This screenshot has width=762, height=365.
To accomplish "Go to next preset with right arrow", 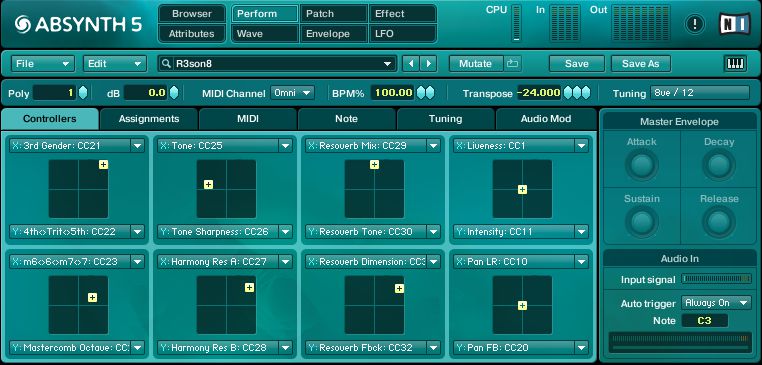I will point(428,64).
